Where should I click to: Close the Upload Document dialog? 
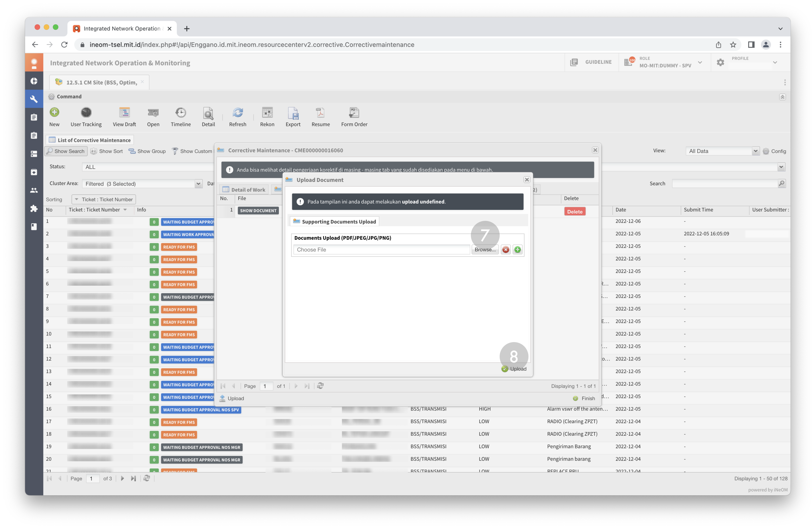(527, 180)
